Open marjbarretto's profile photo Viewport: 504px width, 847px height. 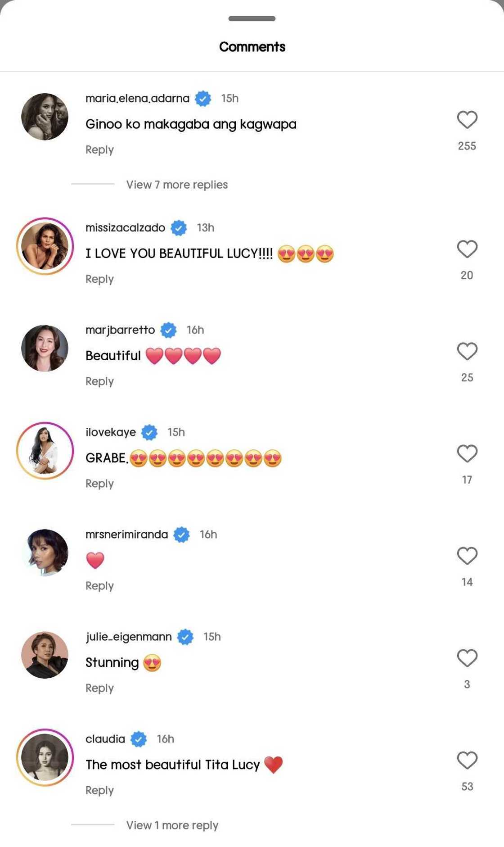45,348
